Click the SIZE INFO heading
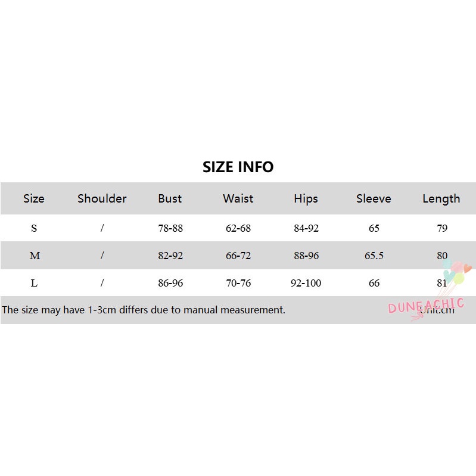The width and height of the screenshot is (476, 476). click(x=238, y=167)
